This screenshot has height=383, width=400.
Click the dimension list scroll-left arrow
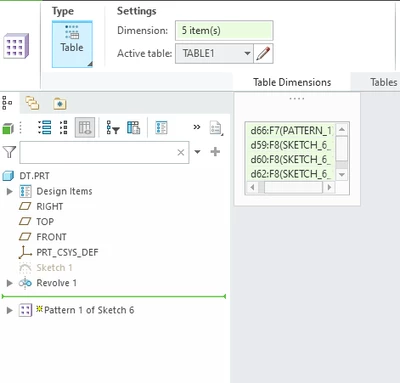252,187
